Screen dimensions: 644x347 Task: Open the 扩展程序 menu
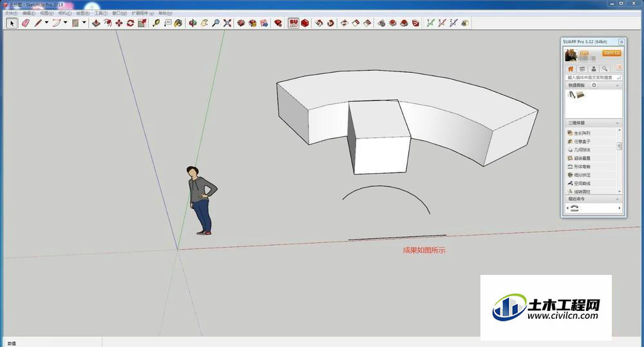[x=142, y=13]
